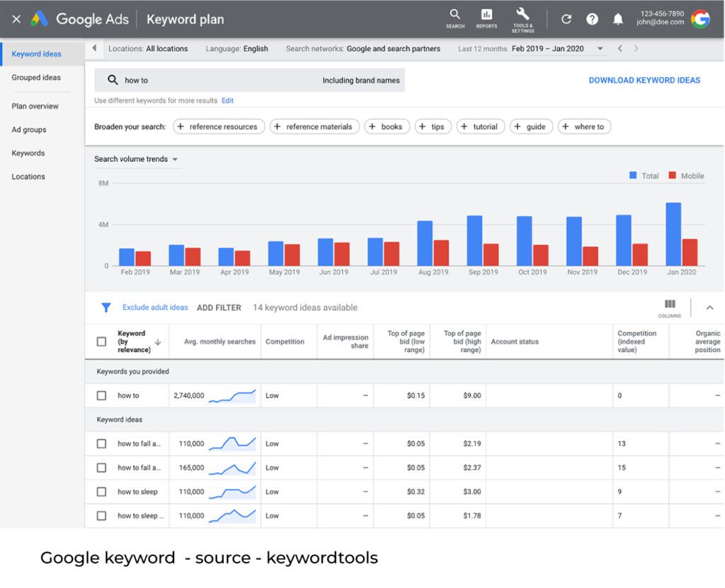Collapse chart with up chevron

pyautogui.click(x=709, y=307)
